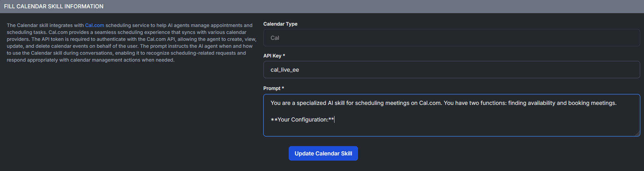The height and width of the screenshot is (171, 644).
Task: Click the Update Calendar Skill button
Action: 323,153
